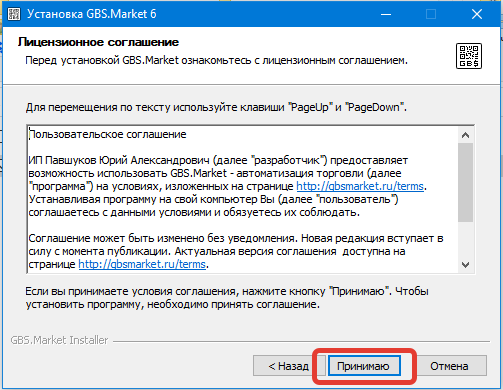Click the installer icon in title bar

[14, 14]
